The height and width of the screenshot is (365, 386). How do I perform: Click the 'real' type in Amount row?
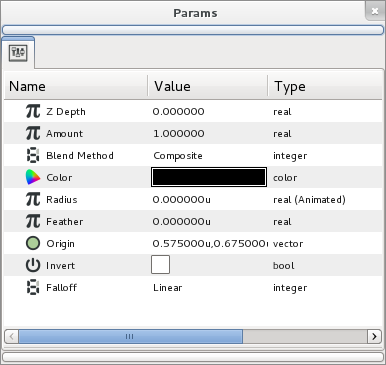(x=282, y=134)
